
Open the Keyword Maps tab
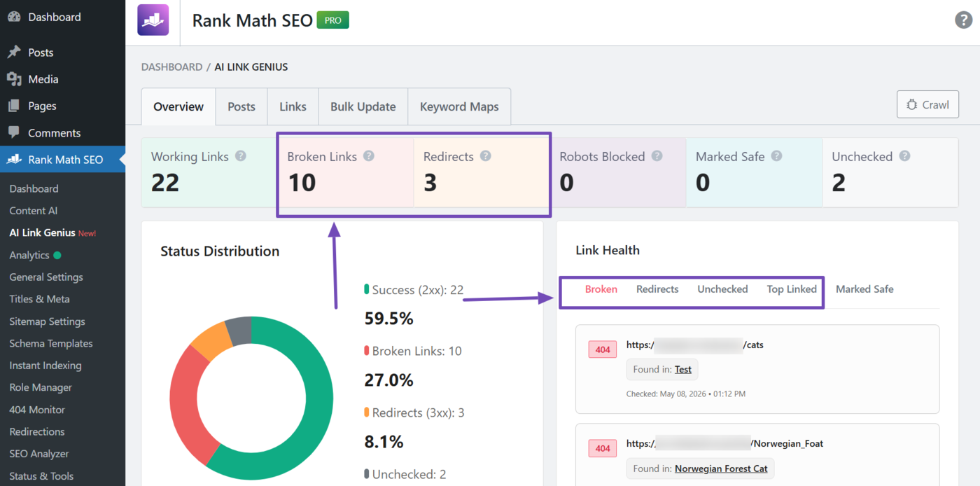tap(459, 106)
